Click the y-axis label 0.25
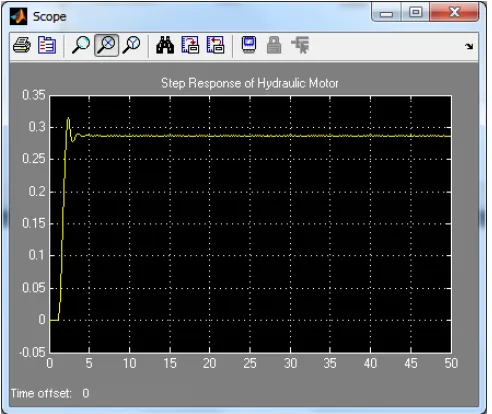This screenshot has height=414, width=492. tap(34, 159)
